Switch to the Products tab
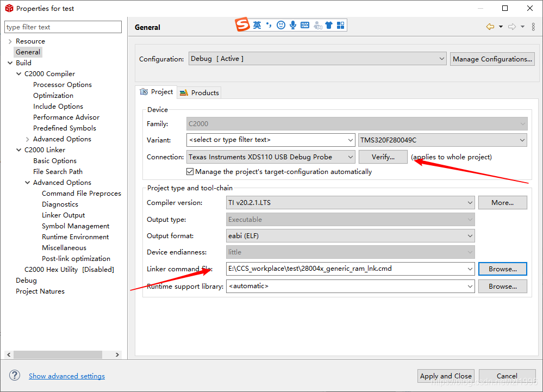The image size is (543, 392). coord(199,93)
